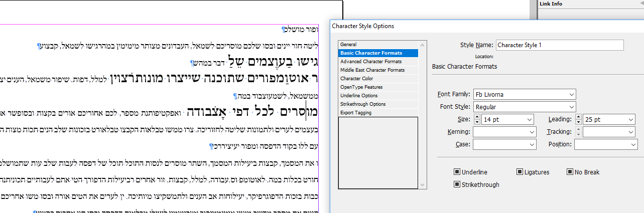Open the Size dropdown showing 14 pt

[507, 119]
